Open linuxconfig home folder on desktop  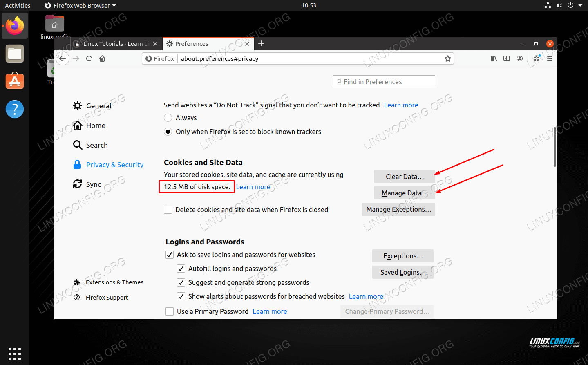point(55,27)
